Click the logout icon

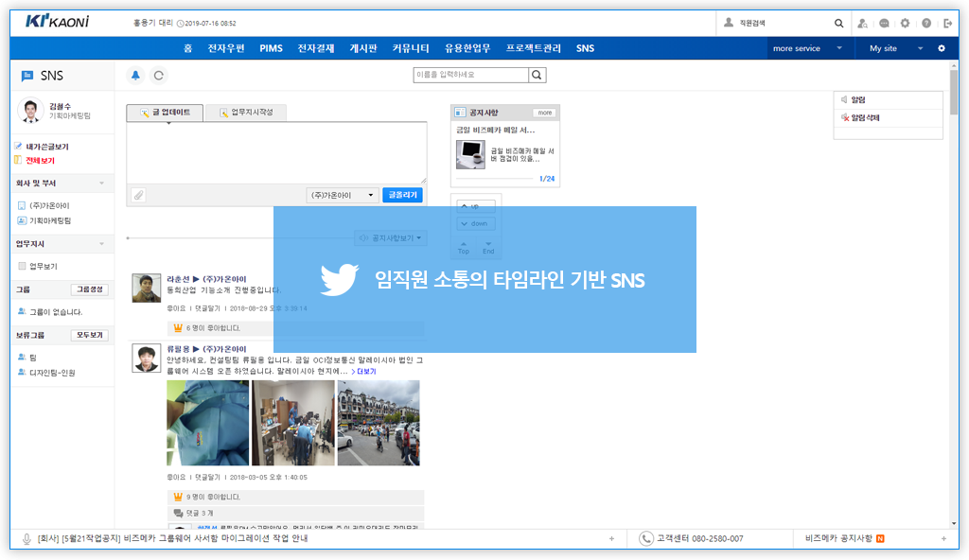pyautogui.click(x=948, y=23)
